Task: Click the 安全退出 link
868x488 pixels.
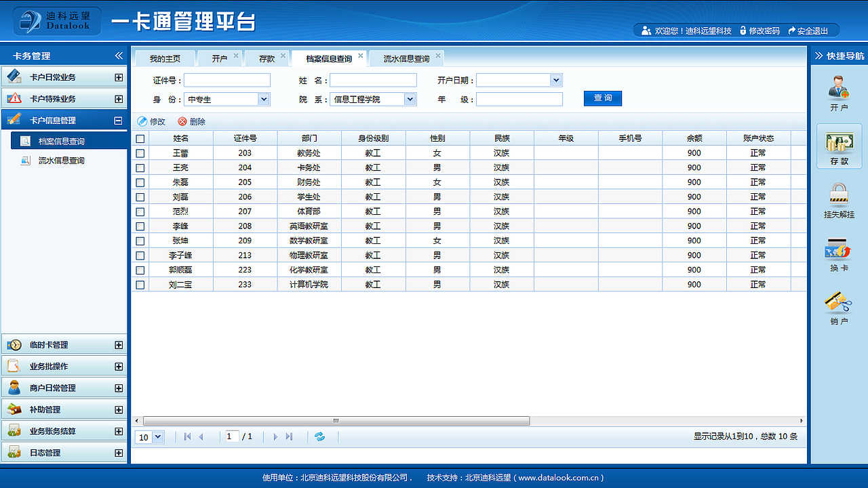Action: tap(812, 30)
